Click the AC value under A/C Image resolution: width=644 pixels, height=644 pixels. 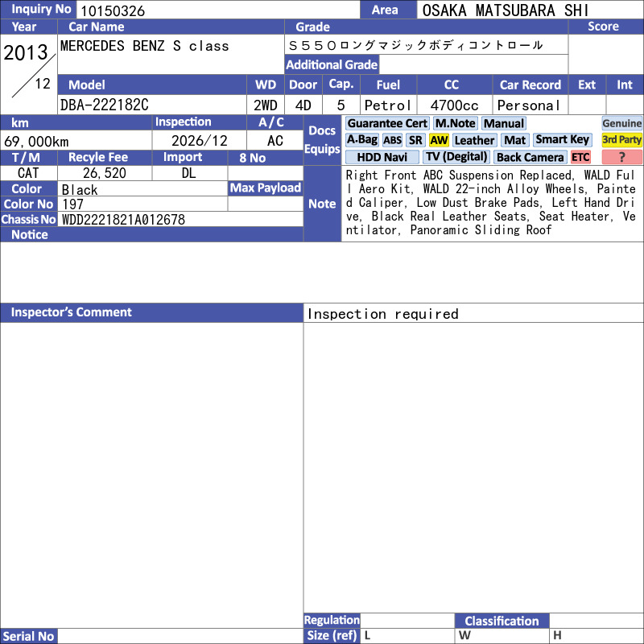click(275, 141)
